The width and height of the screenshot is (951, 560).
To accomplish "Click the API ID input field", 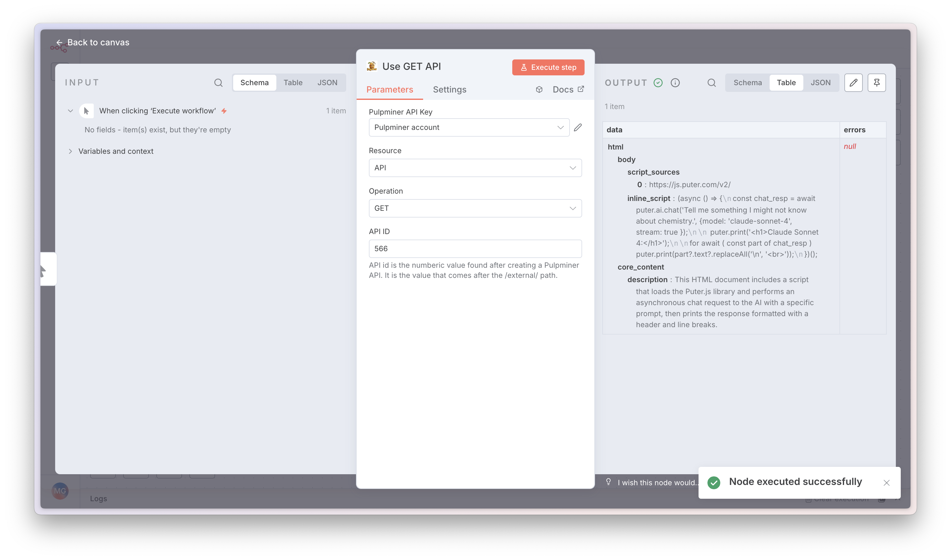I will pyautogui.click(x=475, y=249).
